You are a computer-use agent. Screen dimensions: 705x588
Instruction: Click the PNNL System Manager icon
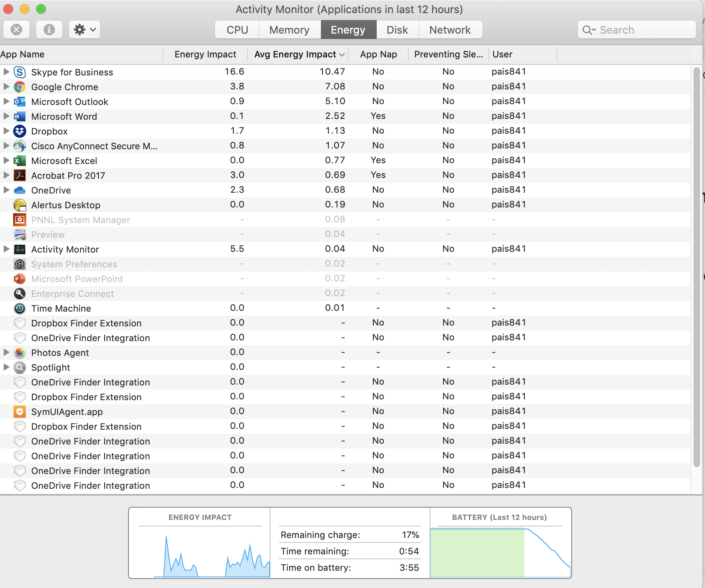(20, 220)
